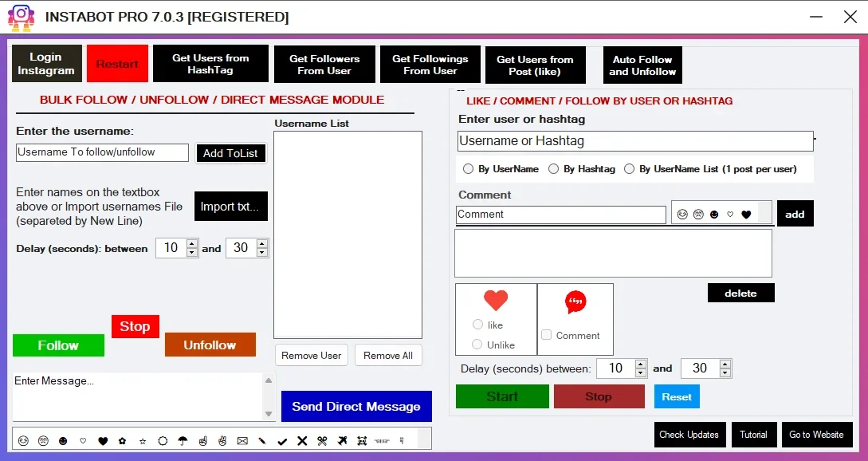Insert the smiling face emoji in message emoji bar
Image resolution: width=868 pixels, height=461 pixels.
pos(23,441)
